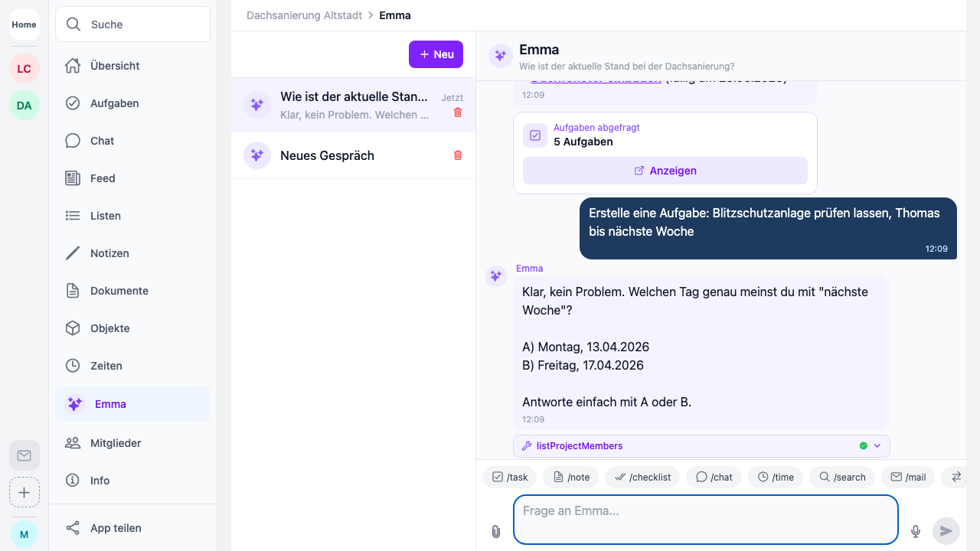Insert the /time quick command chip
Image resolution: width=980 pixels, height=551 pixels.
point(776,477)
